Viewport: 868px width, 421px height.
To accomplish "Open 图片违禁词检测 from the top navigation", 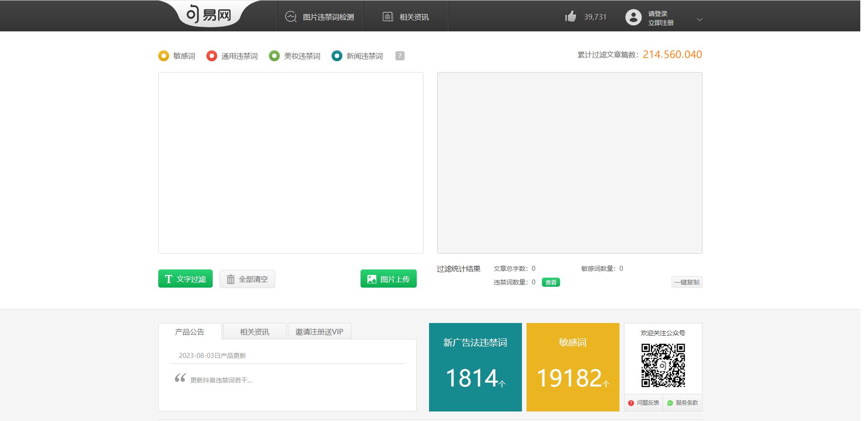I will coord(320,16).
